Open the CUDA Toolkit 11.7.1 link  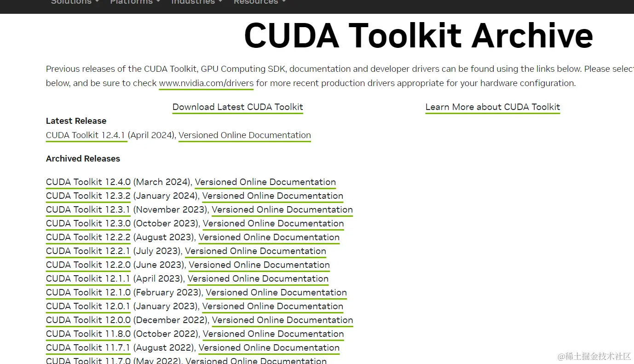coord(88,348)
